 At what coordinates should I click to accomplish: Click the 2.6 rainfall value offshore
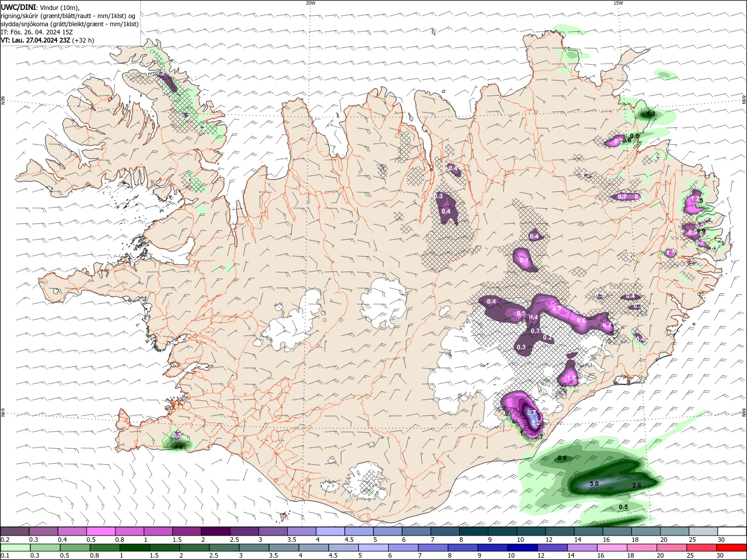click(x=637, y=485)
